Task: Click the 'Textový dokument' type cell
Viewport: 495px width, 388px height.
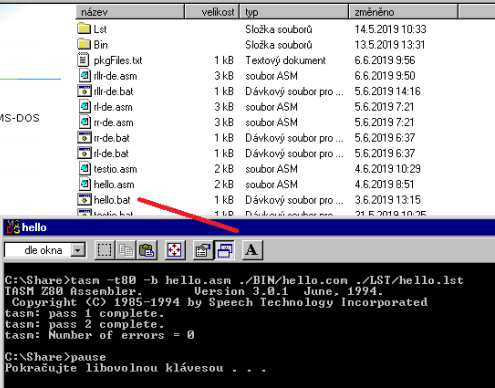Action: [285, 60]
